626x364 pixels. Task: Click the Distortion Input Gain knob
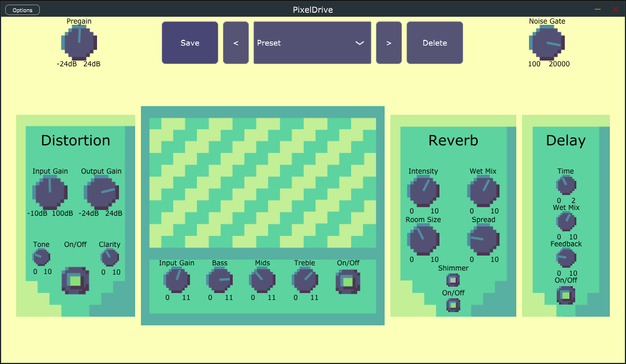pyautogui.click(x=50, y=192)
